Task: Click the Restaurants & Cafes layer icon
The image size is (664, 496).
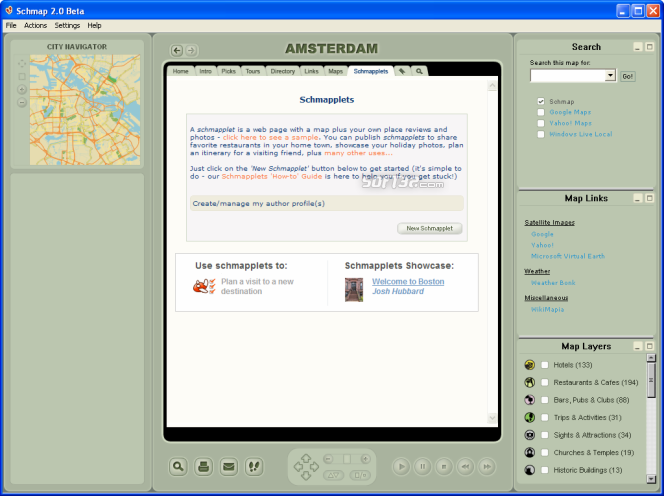Action: point(529,382)
